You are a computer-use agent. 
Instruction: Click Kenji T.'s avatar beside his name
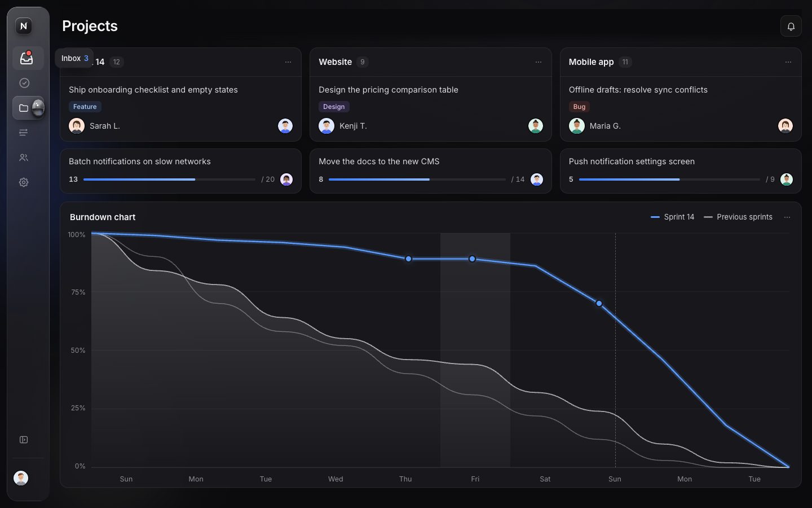(326, 126)
